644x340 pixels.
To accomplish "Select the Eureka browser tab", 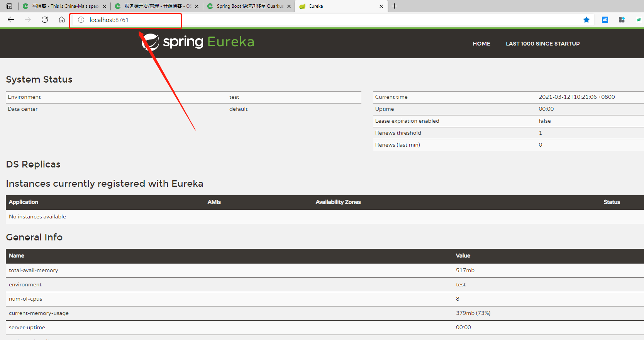I will click(341, 6).
